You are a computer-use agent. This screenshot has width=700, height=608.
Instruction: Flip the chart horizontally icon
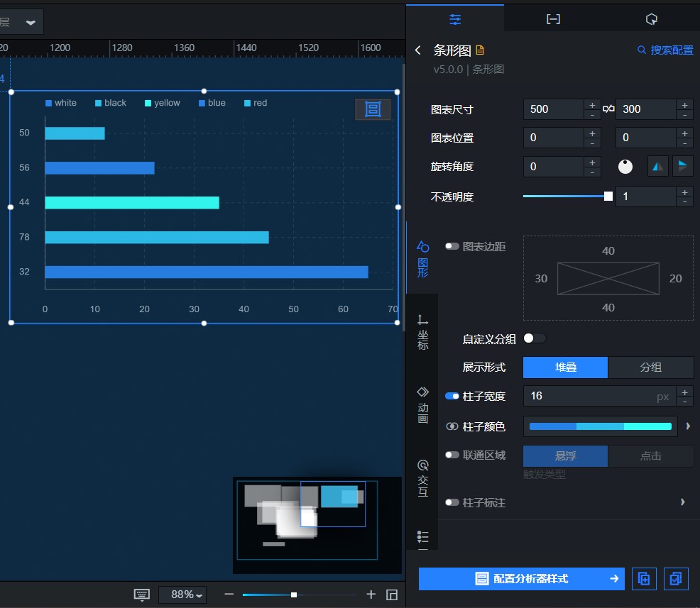[657, 167]
